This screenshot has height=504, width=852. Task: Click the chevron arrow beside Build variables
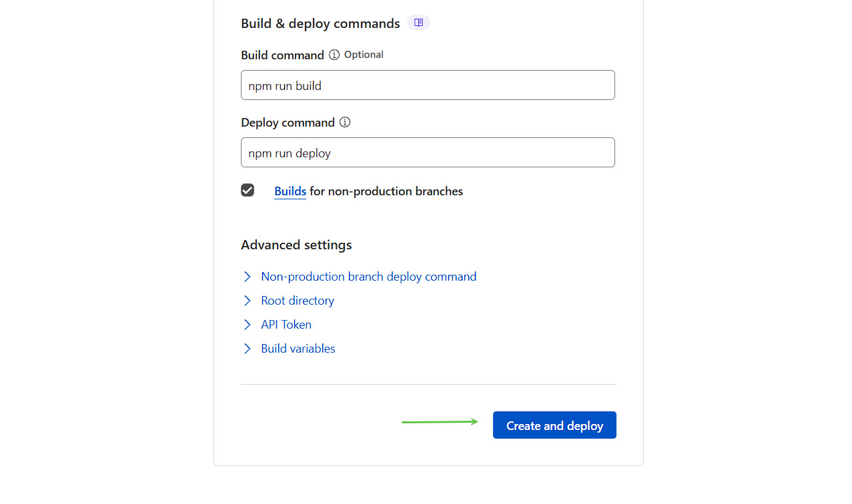248,349
